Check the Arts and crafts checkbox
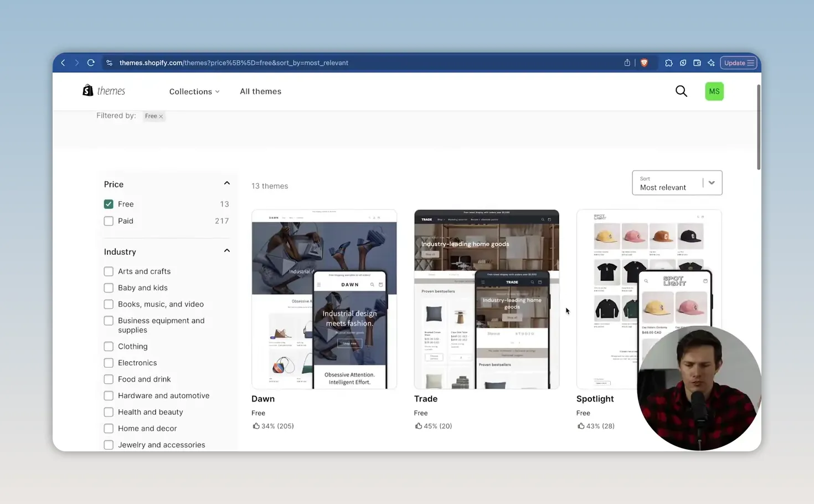This screenshot has height=504, width=814. pyautogui.click(x=109, y=271)
